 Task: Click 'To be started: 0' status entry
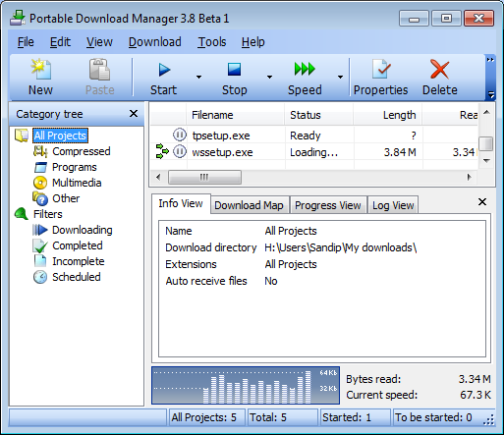[433, 417]
